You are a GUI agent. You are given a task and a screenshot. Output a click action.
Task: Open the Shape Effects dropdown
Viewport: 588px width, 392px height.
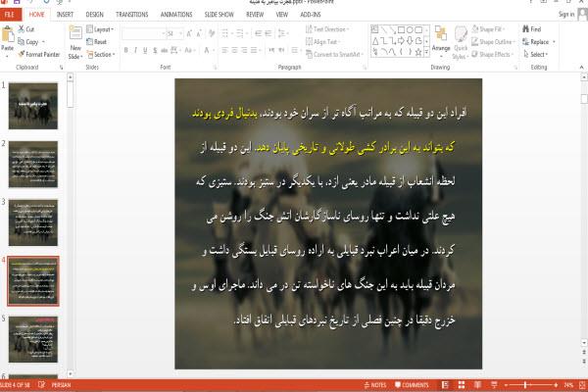pyautogui.click(x=492, y=55)
